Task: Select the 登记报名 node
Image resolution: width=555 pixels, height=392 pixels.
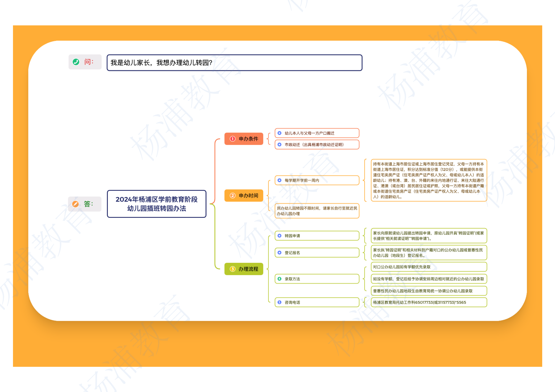Action: coord(317,253)
